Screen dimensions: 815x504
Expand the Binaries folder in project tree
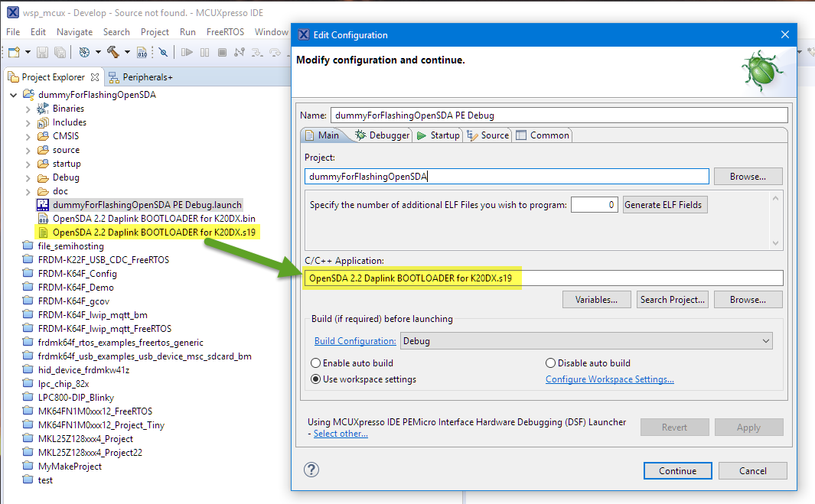coord(28,109)
